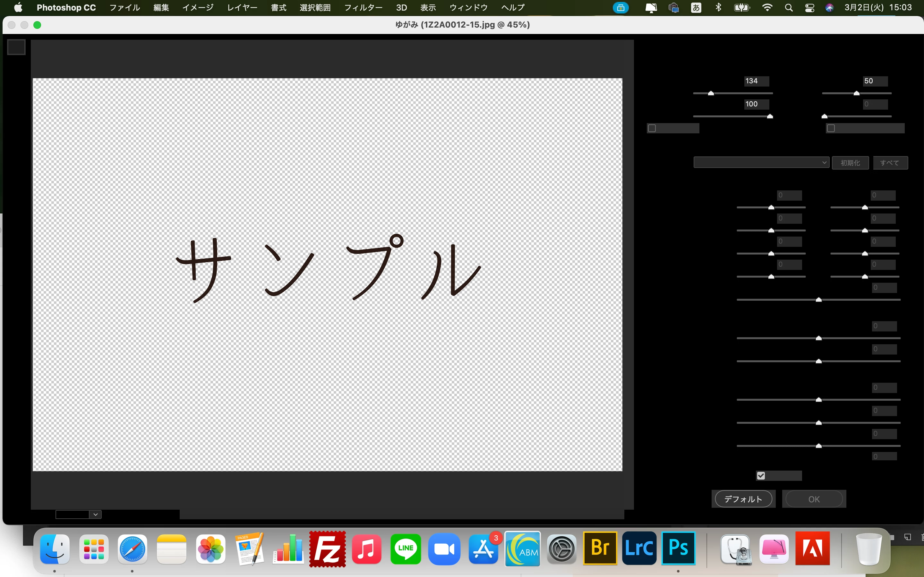Open the フィルター menu
The image size is (924, 577).
click(x=363, y=8)
